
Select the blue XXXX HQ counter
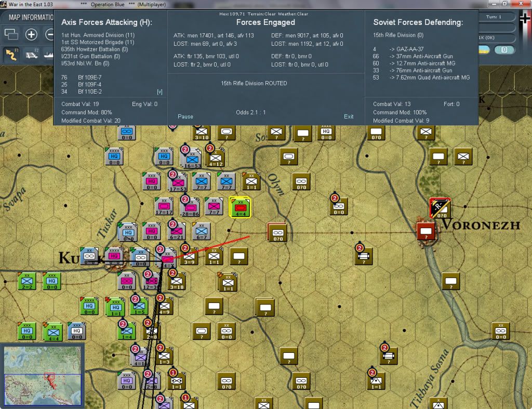114,156
